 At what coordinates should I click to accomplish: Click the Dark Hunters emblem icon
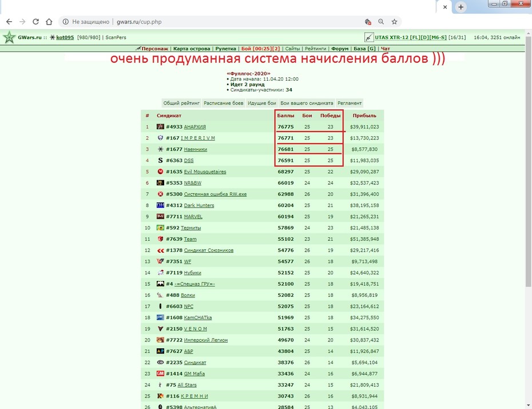160,205
